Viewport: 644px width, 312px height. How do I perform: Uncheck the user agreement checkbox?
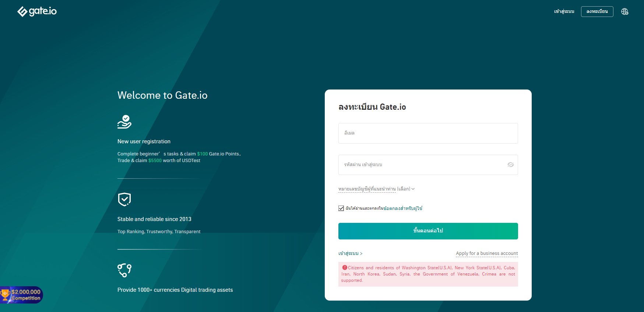coord(341,208)
